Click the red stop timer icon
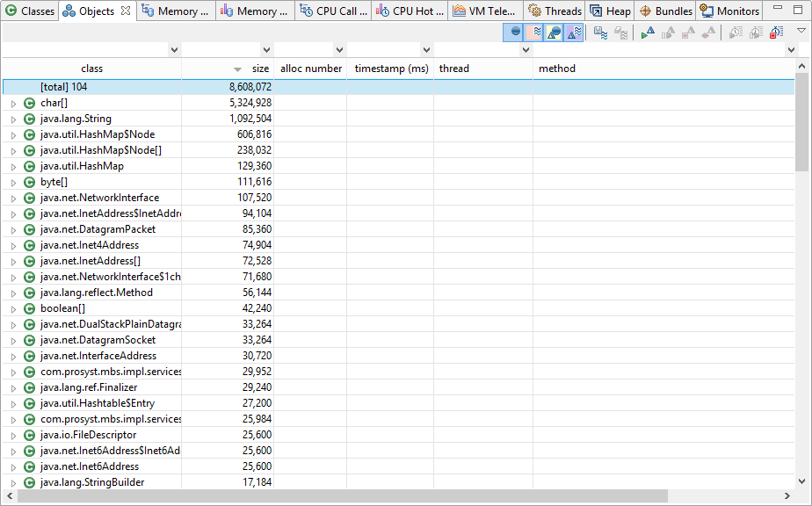The height and width of the screenshot is (506, 812). (x=776, y=33)
